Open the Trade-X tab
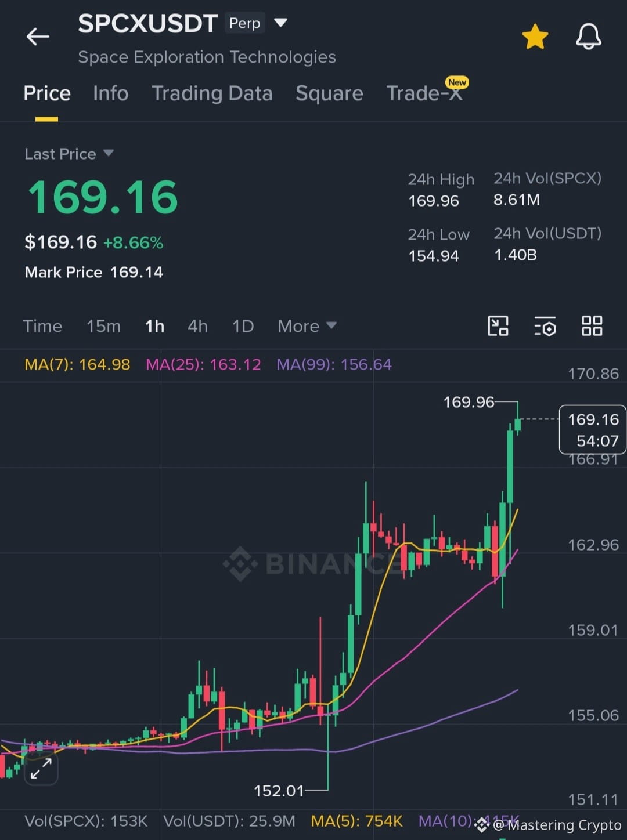 [425, 93]
